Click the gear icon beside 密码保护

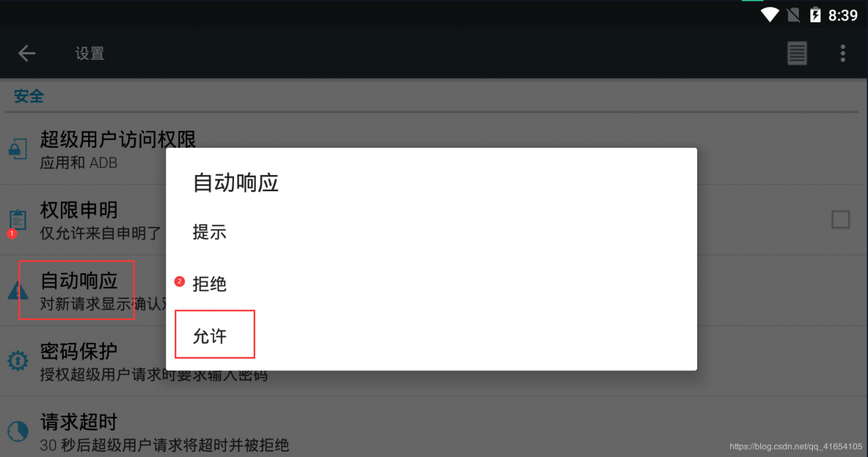[18, 361]
